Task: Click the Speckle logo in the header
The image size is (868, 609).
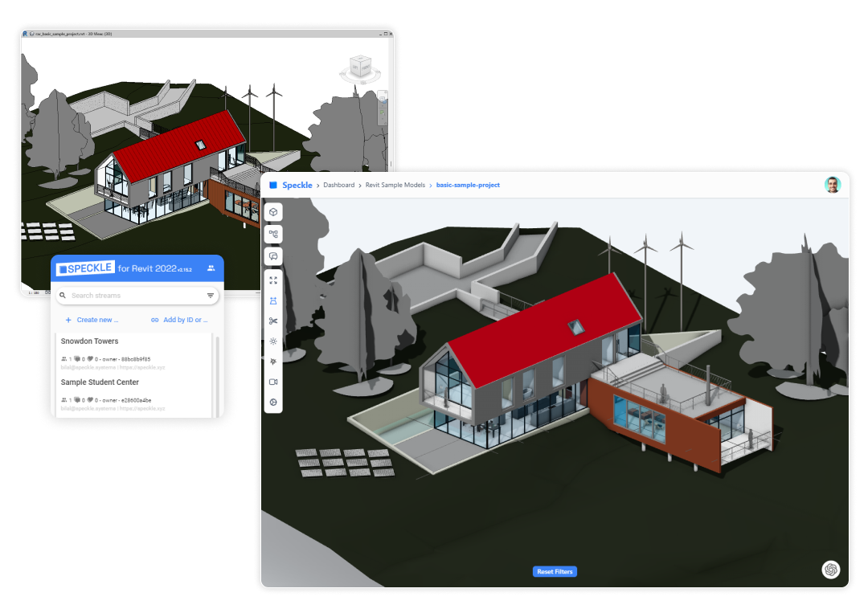Action: (292, 185)
